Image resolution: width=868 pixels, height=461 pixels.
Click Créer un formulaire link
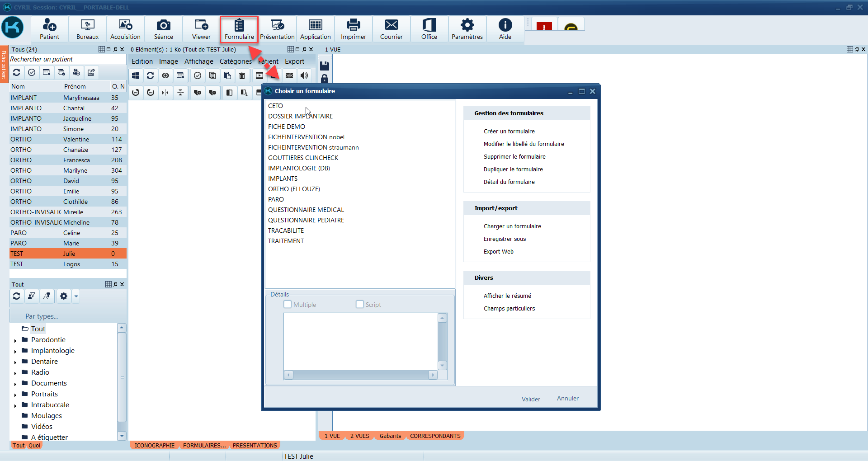coord(509,131)
